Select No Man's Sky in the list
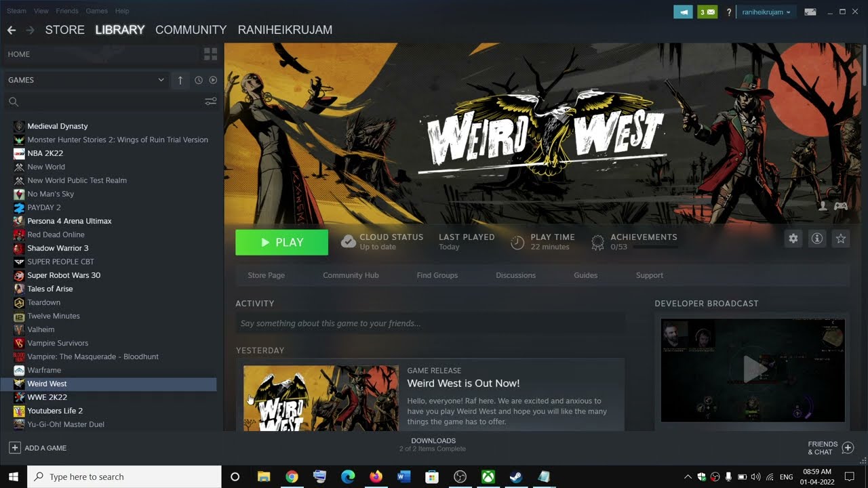The height and width of the screenshot is (488, 868). tap(50, 194)
